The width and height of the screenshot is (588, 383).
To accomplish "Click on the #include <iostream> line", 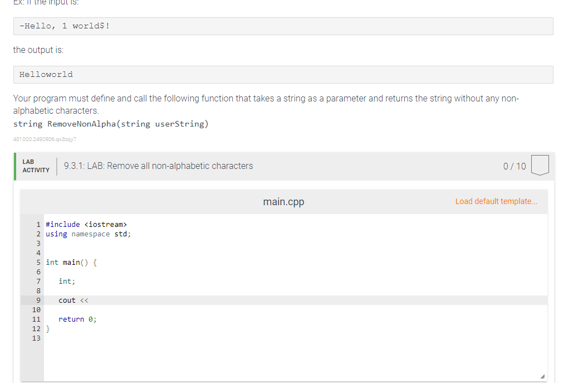I will pyautogui.click(x=86, y=225).
